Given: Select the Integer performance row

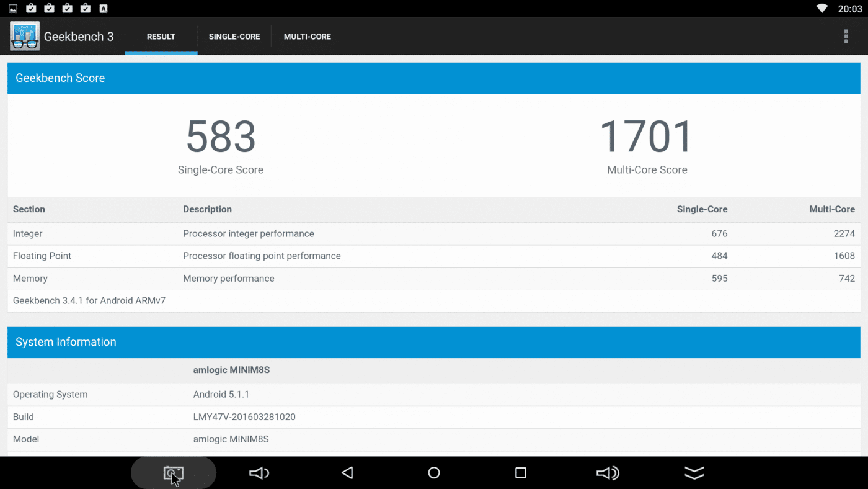Looking at the screenshot, I should pos(433,234).
